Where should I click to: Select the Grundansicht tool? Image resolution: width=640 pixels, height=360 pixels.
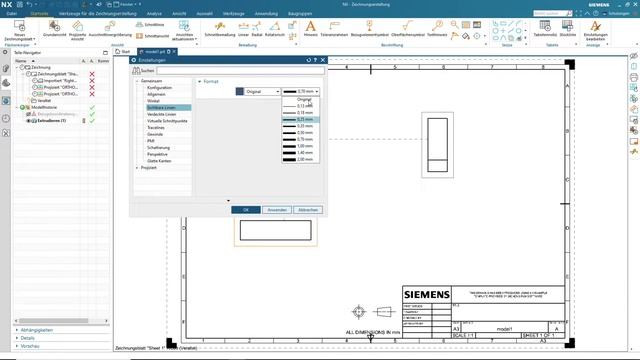coord(54,26)
